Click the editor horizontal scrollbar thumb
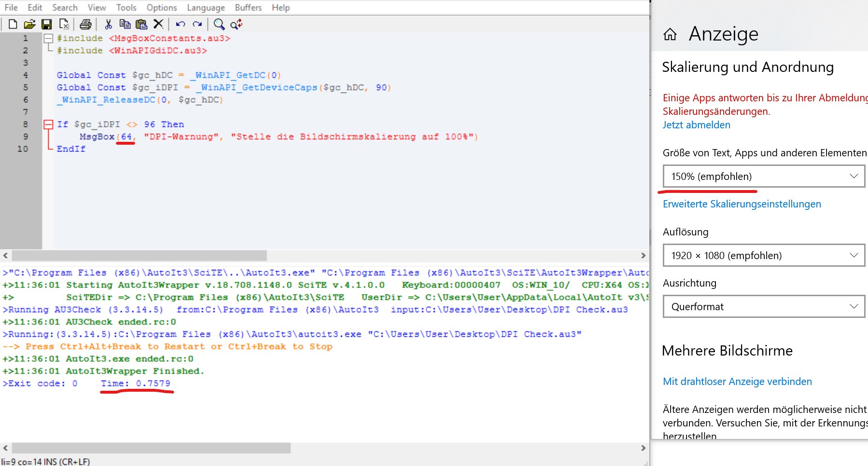This screenshot has height=466, width=868. pos(139,255)
